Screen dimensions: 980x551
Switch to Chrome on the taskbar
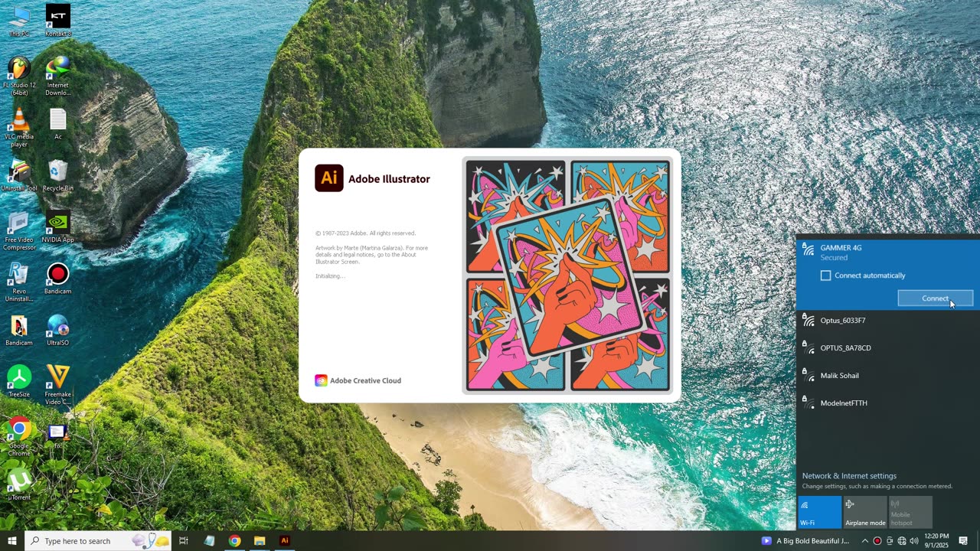click(x=234, y=541)
